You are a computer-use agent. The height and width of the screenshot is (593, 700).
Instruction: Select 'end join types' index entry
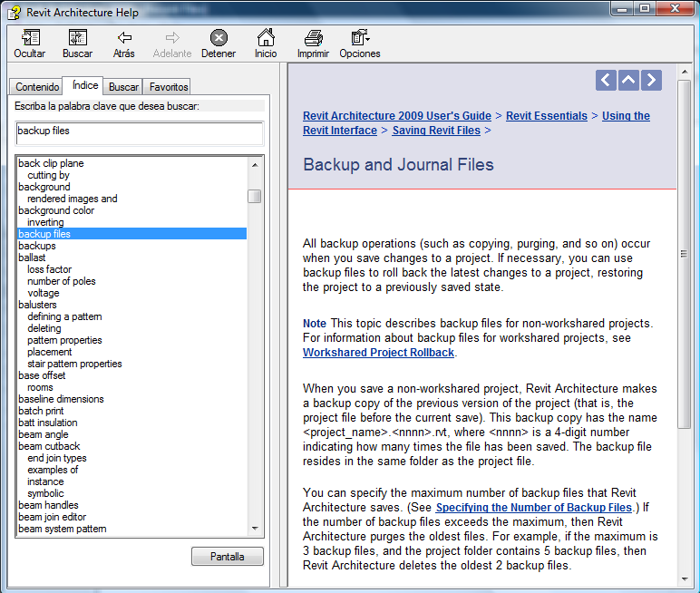57,458
